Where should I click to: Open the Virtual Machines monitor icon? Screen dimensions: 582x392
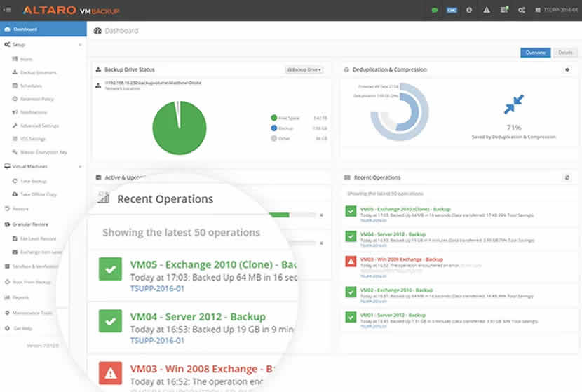tap(7, 166)
